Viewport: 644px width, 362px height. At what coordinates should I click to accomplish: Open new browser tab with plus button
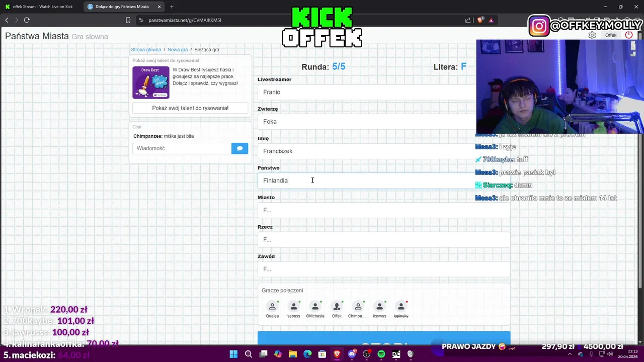point(172,7)
